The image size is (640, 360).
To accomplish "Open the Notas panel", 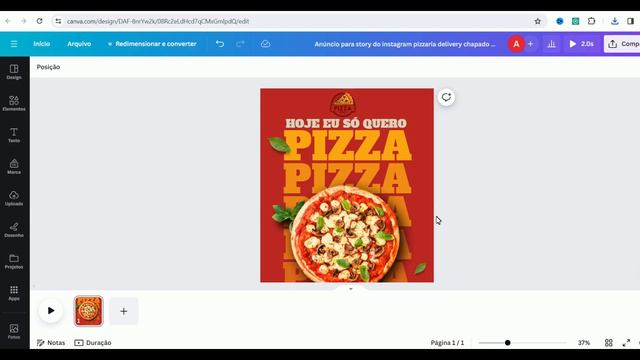I will point(51,343).
